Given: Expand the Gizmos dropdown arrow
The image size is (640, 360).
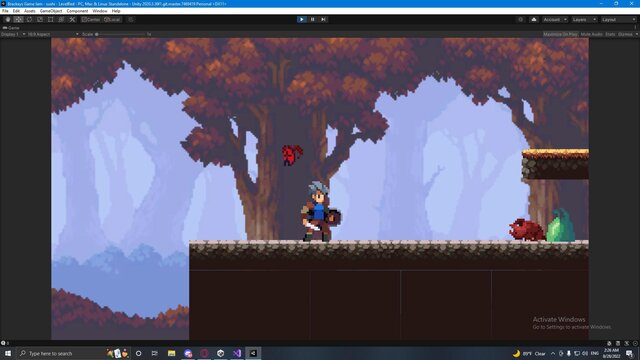Looking at the screenshot, I should click(636, 34).
